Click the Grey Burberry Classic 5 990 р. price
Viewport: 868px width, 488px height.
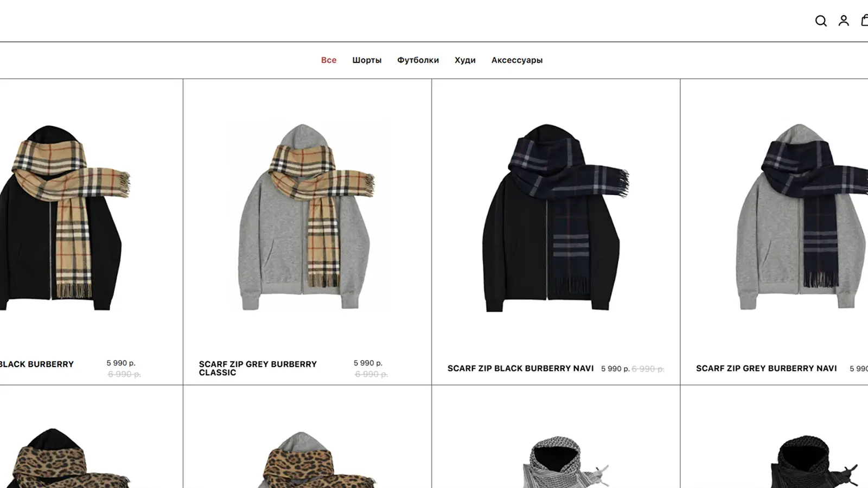click(368, 363)
